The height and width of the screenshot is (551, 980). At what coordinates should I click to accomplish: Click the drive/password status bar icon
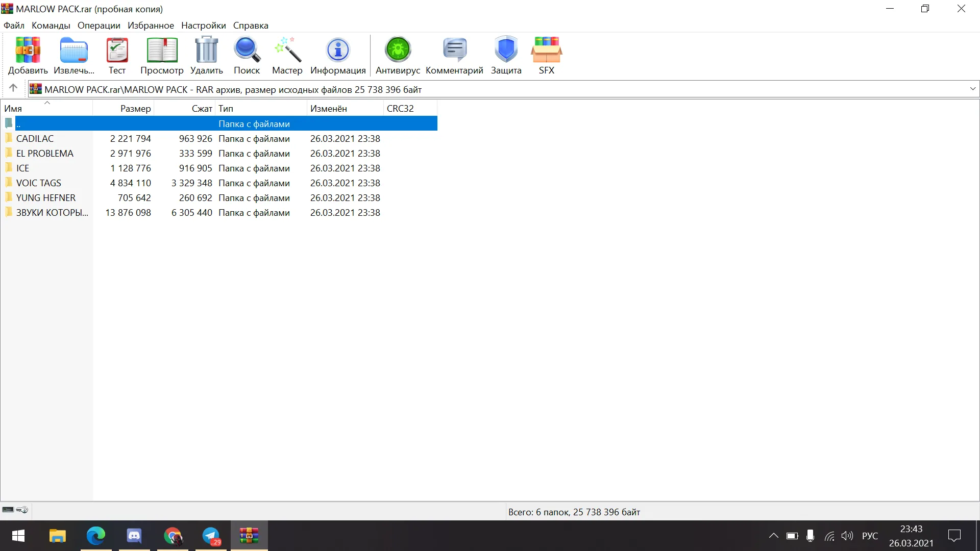pyautogui.click(x=15, y=510)
